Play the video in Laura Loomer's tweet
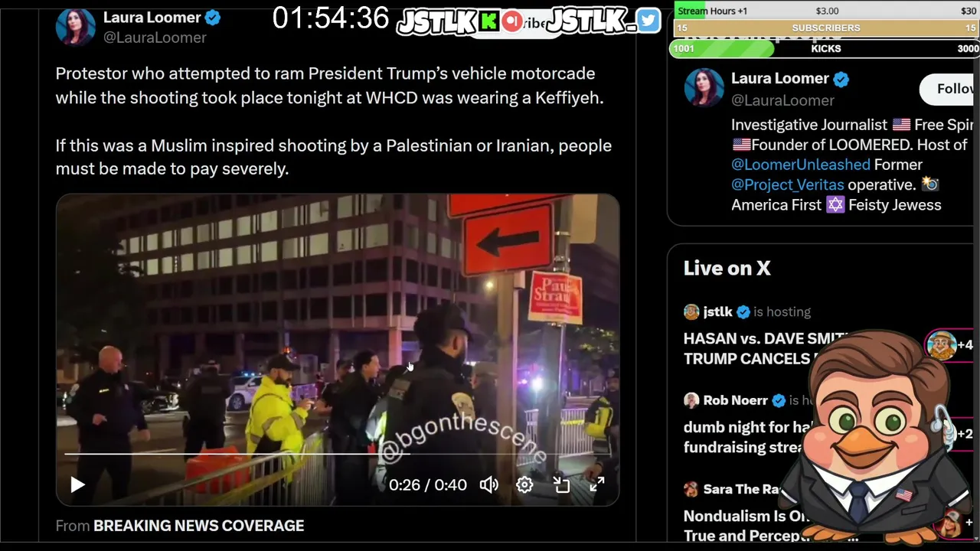Viewport: 980px width, 551px height. pos(77,484)
